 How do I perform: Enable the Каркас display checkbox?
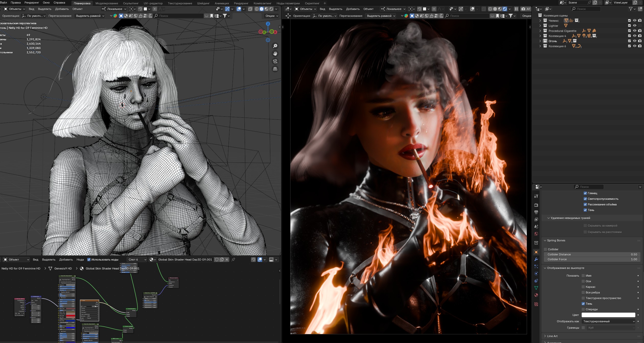point(583,287)
